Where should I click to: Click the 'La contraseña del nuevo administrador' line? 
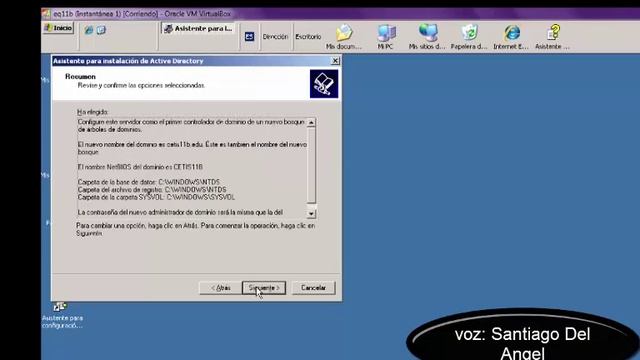pos(180,212)
